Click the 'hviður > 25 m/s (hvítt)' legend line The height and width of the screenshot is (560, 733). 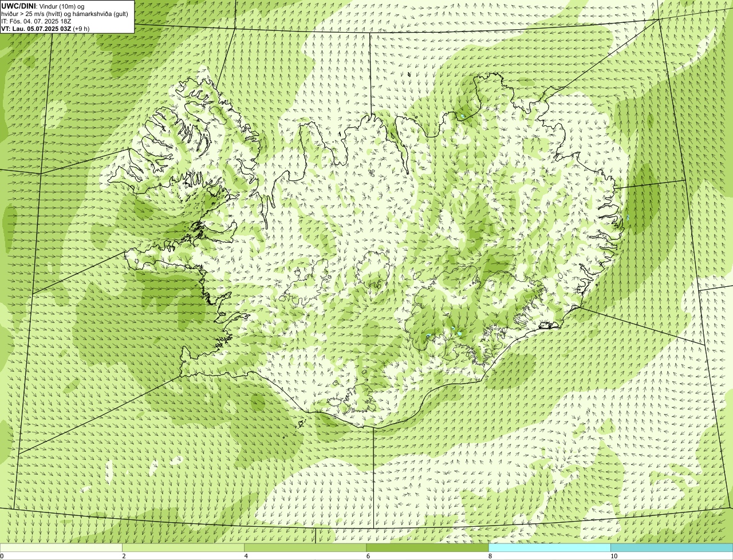tap(65, 13)
